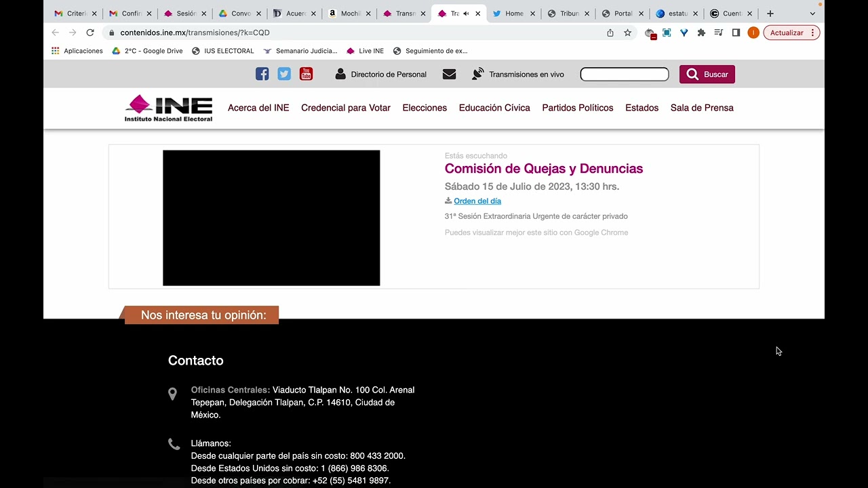This screenshot has height=488, width=868.
Task: Switch to the Acuer tab
Action: [x=295, y=14]
